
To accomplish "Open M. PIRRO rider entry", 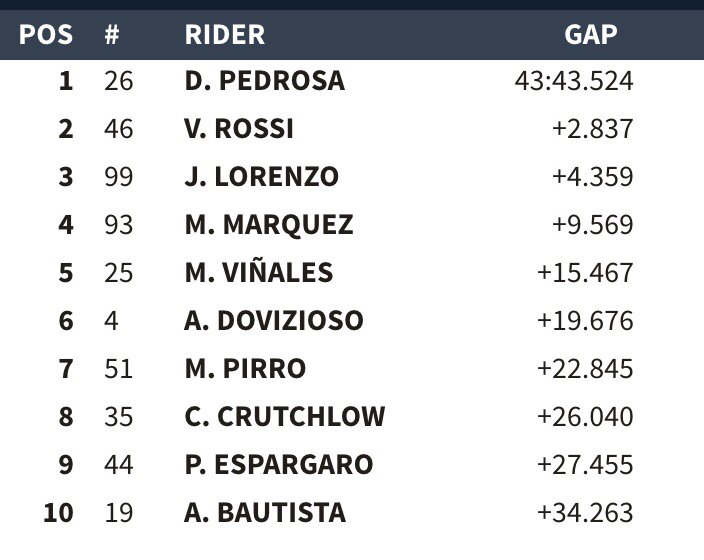I will [x=245, y=369].
